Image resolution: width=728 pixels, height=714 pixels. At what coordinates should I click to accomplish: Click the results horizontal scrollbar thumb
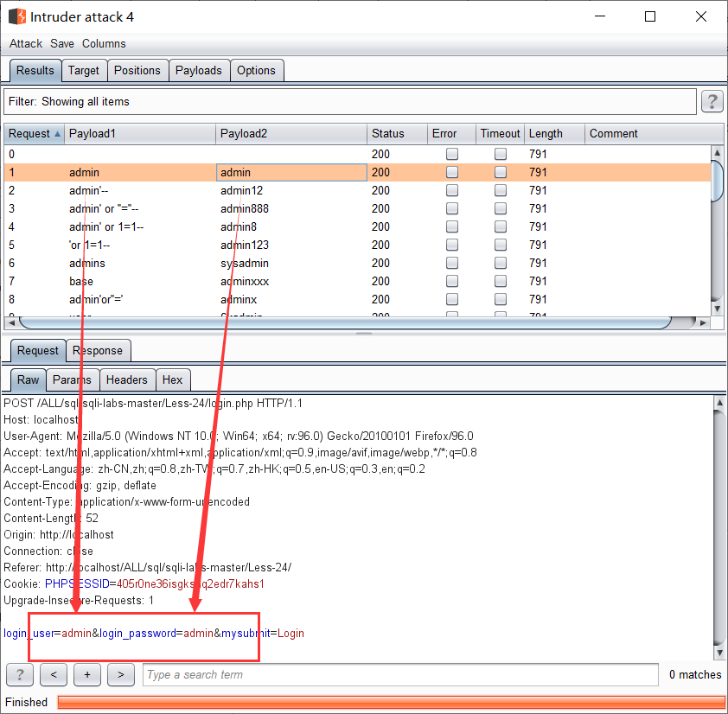point(346,322)
